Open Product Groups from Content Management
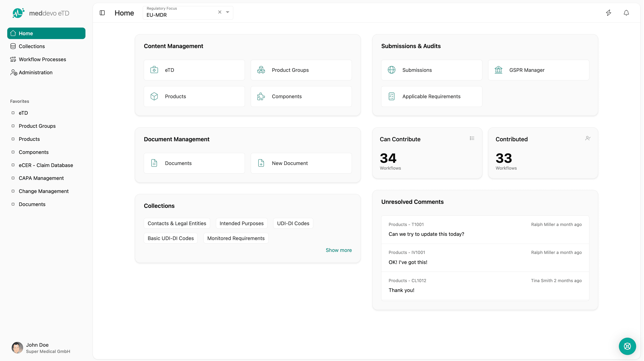This screenshot has height=361, width=644. (x=301, y=70)
